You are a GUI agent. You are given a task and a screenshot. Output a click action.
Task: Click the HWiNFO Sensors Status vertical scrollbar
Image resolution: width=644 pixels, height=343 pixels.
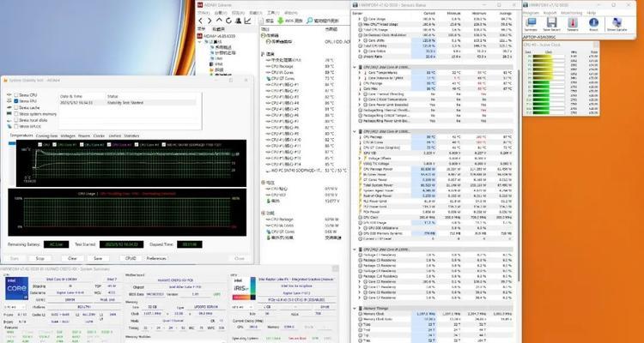pos(519,177)
